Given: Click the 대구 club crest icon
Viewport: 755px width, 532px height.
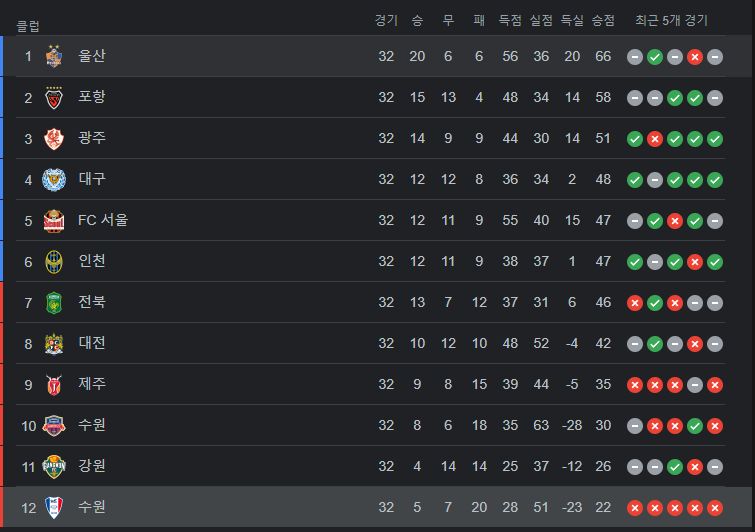Looking at the screenshot, I should pos(54,180).
